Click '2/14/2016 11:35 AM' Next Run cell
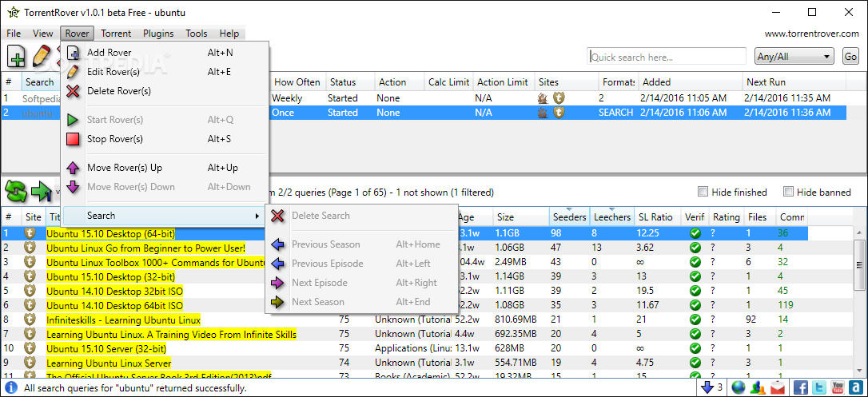This screenshot has height=397, width=868. point(787,98)
